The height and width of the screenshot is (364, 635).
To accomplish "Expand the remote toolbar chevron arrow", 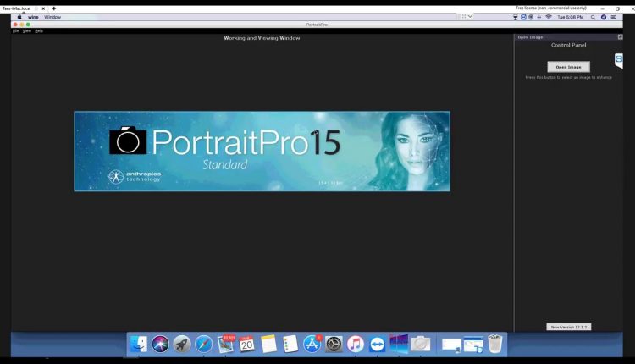I will point(470,16).
